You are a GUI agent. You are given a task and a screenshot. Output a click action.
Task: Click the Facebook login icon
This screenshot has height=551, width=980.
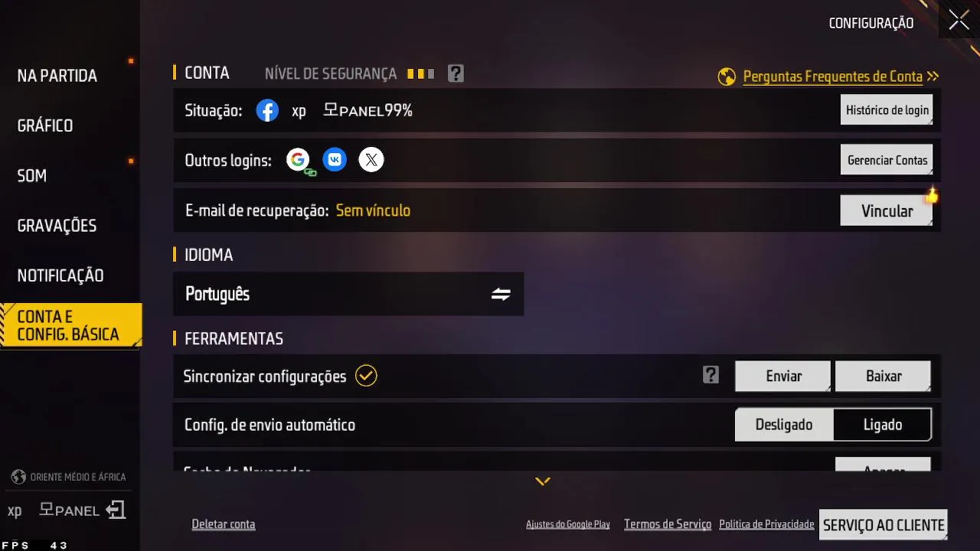(267, 111)
